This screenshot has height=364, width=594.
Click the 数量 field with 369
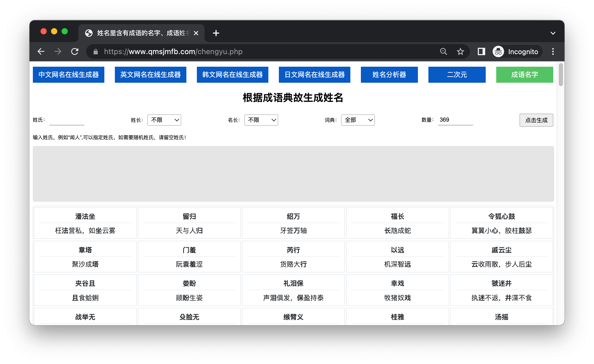pyautogui.click(x=455, y=120)
